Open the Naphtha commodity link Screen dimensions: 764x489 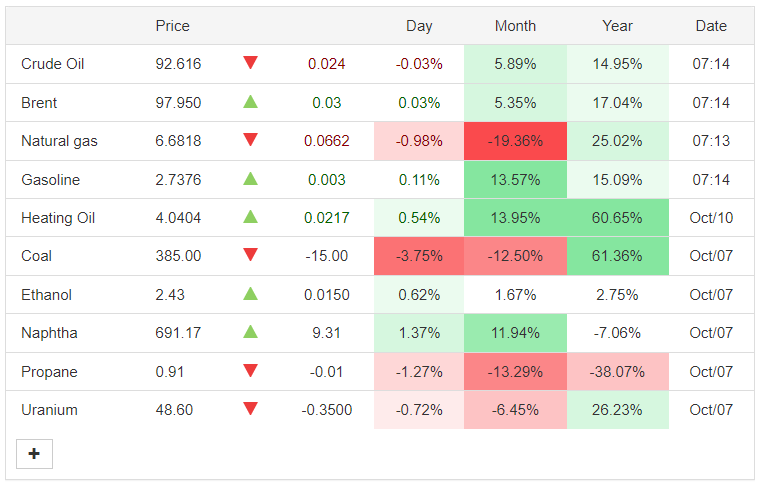[x=49, y=333]
